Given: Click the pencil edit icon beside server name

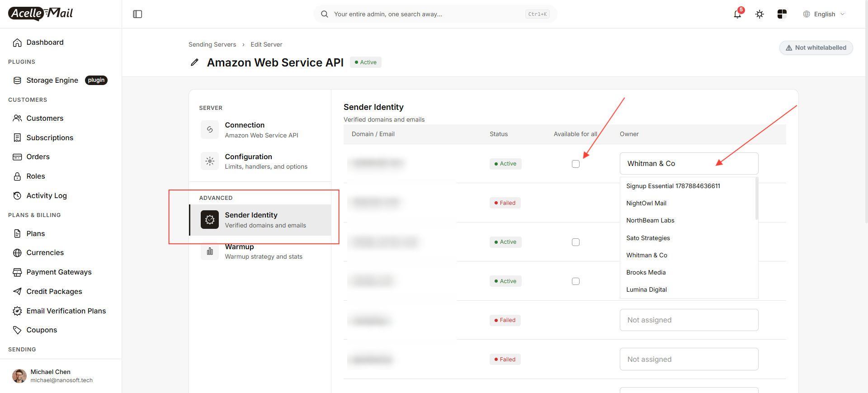Looking at the screenshot, I should coord(194,62).
